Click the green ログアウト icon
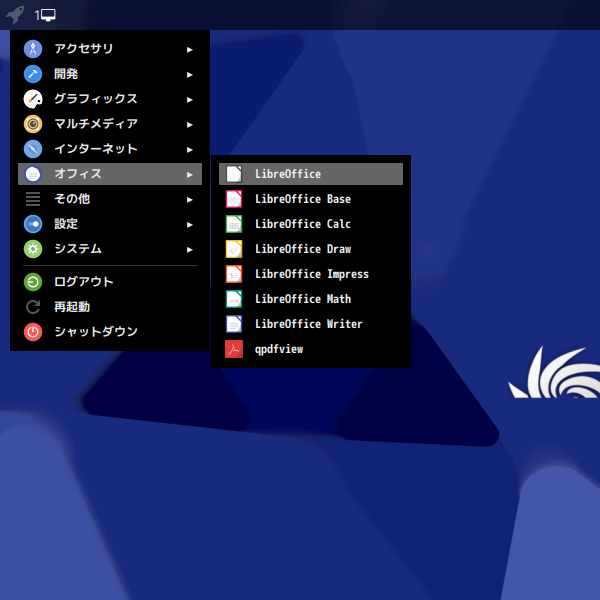The height and width of the screenshot is (600, 600). (33, 282)
